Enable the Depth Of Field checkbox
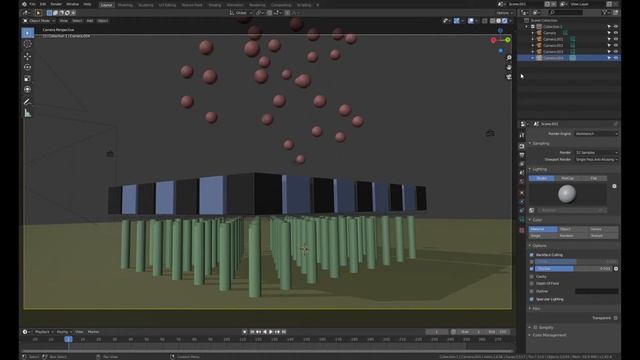Image resolution: width=640 pixels, height=360 pixels. click(x=531, y=283)
